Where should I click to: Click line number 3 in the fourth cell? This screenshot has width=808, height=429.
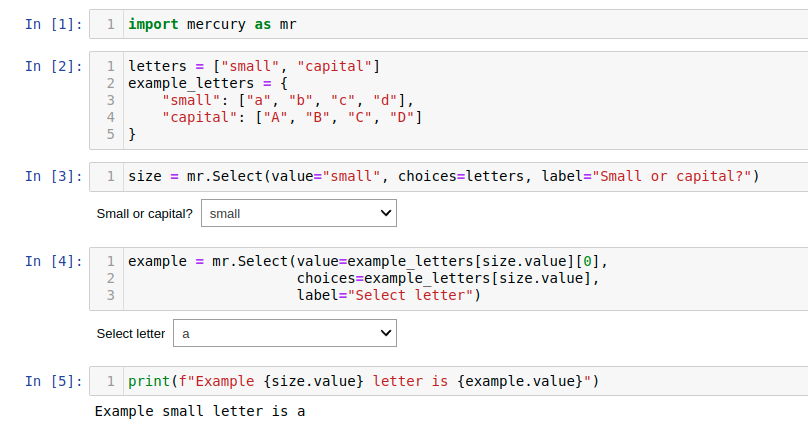click(110, 295)
